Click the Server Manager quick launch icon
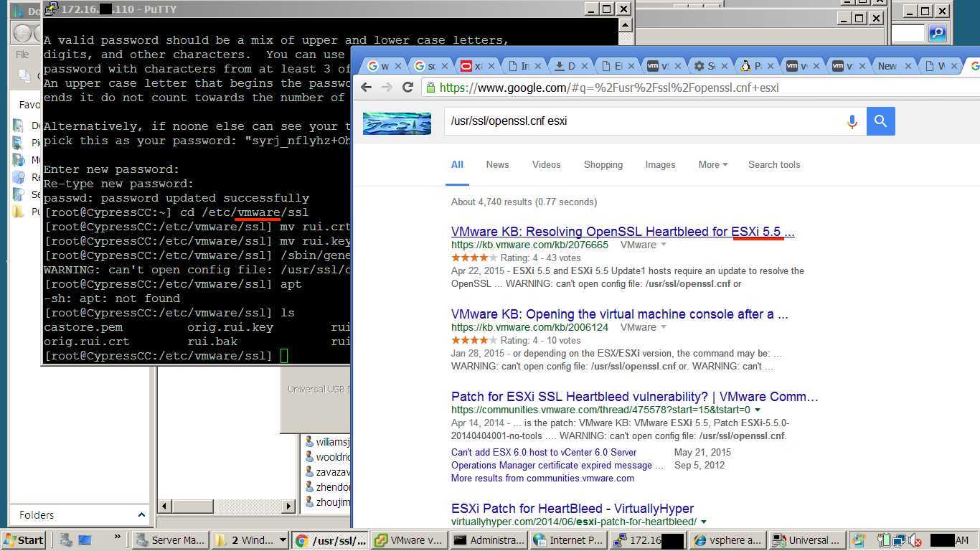This screenshot has width=980, height=551. click(x=66, y=540)
